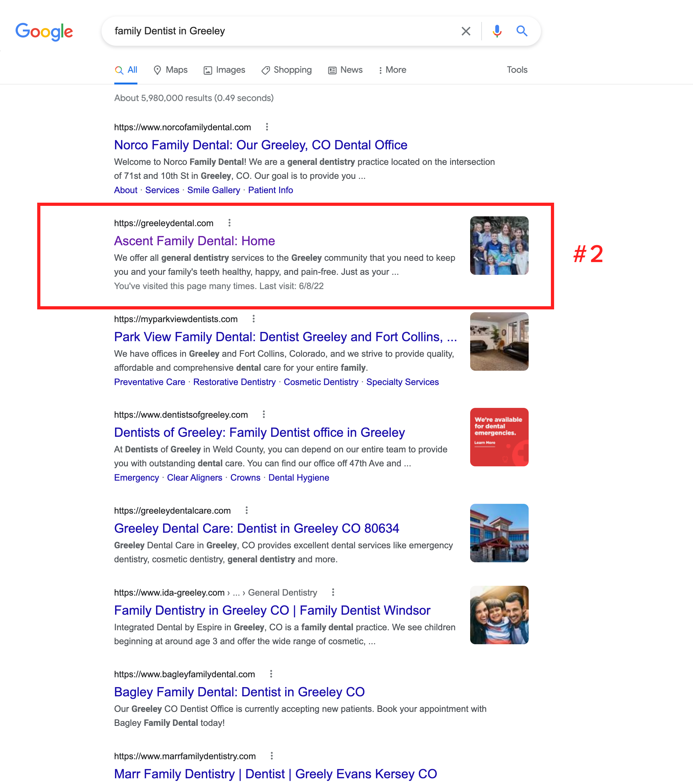
Task: Open Family Dentistry in Greeley CO result
Action: 272,610
